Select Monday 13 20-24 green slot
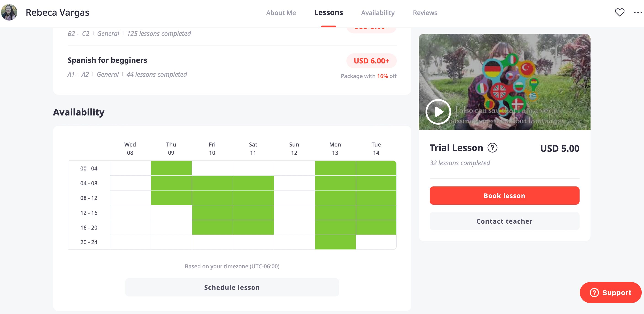Image resolution: width=644 pixels, height=314 pixels. [x=335, y=242]
